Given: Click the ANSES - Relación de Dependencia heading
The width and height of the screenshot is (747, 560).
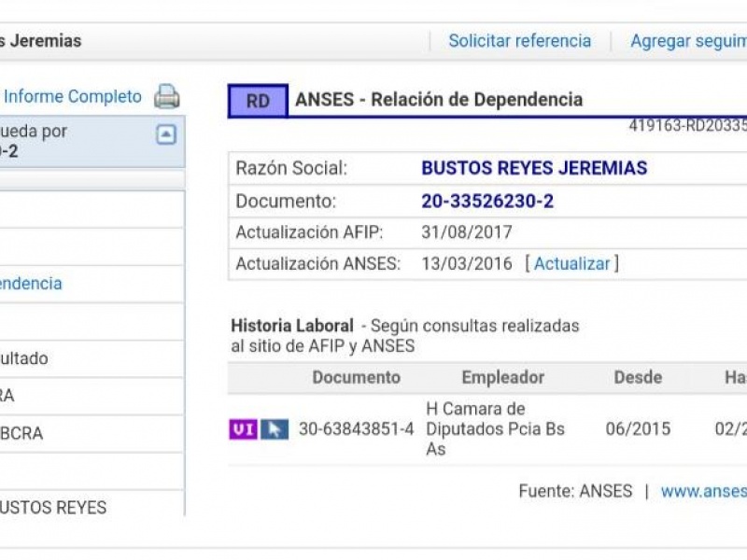Looking at the screenshot, I should 439,100.
